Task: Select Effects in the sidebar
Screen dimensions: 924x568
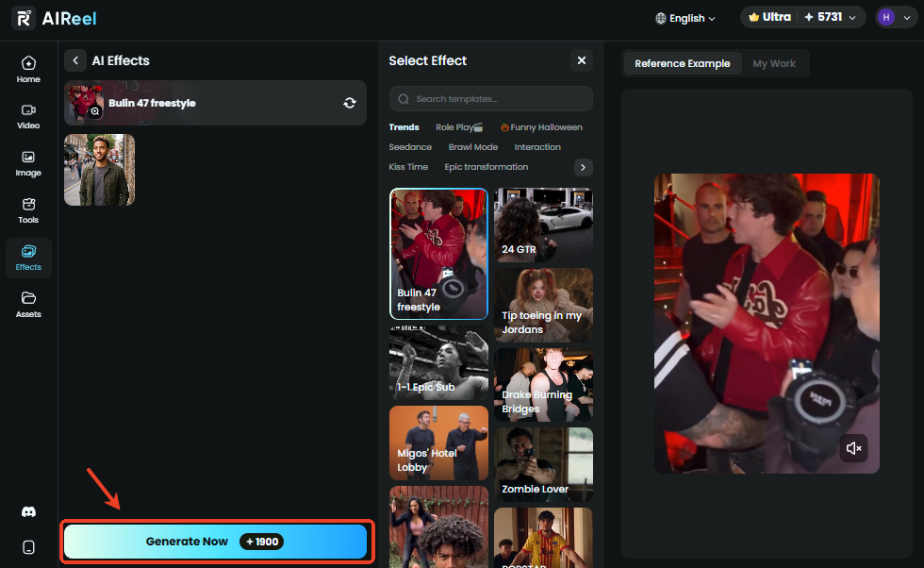Action: point(28,258)
